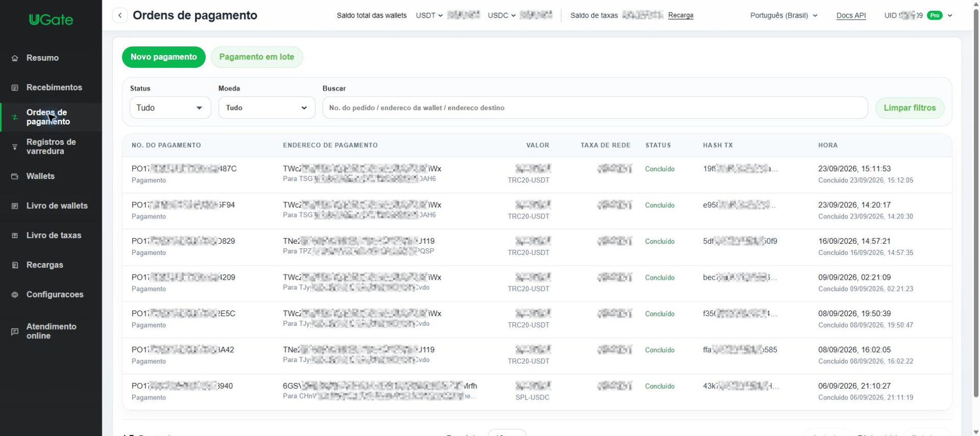This screenshot has height=436, width=980.
Task: Click the green Pro badge
Action: (x=935, y=15)
